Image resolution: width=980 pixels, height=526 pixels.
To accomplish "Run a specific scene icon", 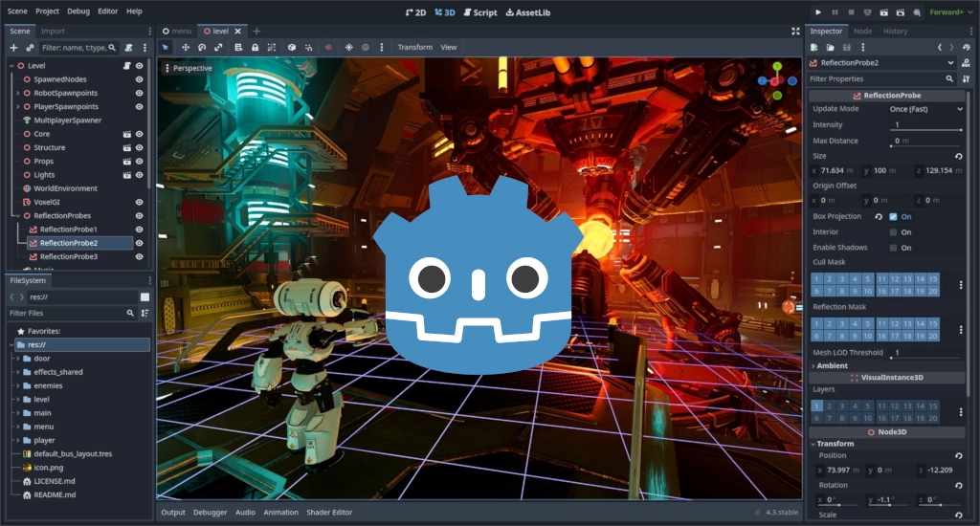I will [900, 11].
